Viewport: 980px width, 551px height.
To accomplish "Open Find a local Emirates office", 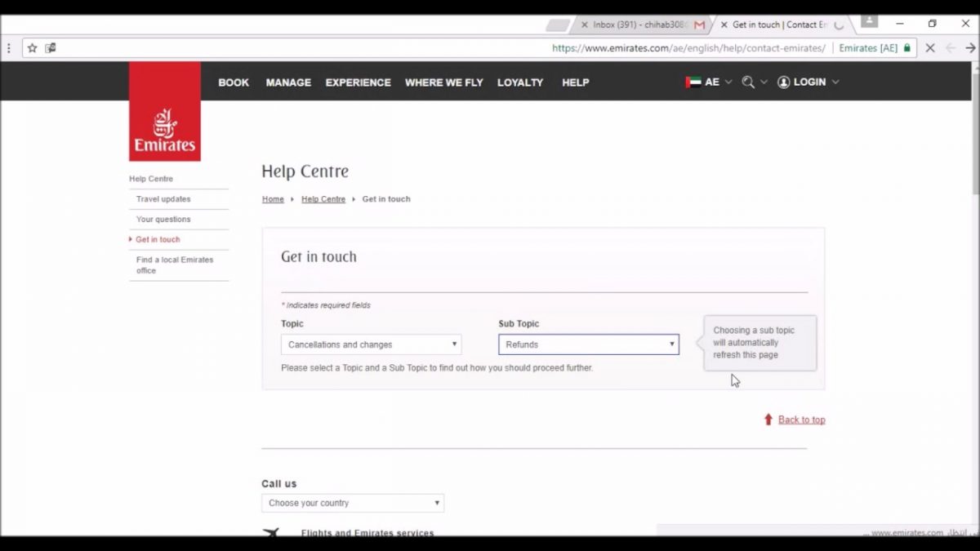I will tap(175, 265).
